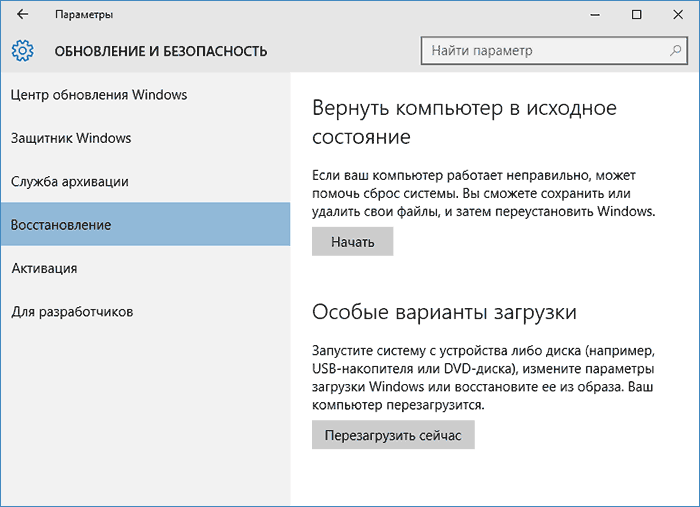Click the 'Параметры' window title text
The image size is (700, 507).
[84, 15]
